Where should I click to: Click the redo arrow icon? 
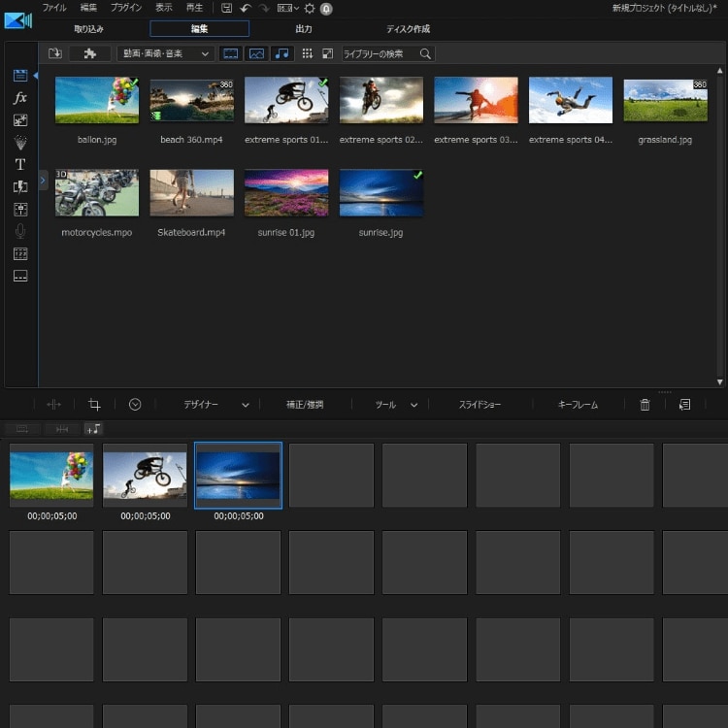(x=264, y=8)
